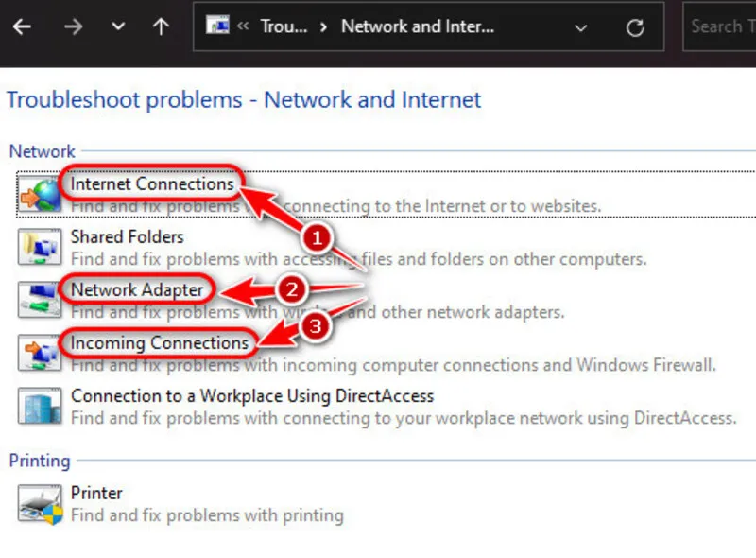The height and width of the screenshot is (558, 756).
Task: Click the Shared Folders icon
Action: coord(40,247)
